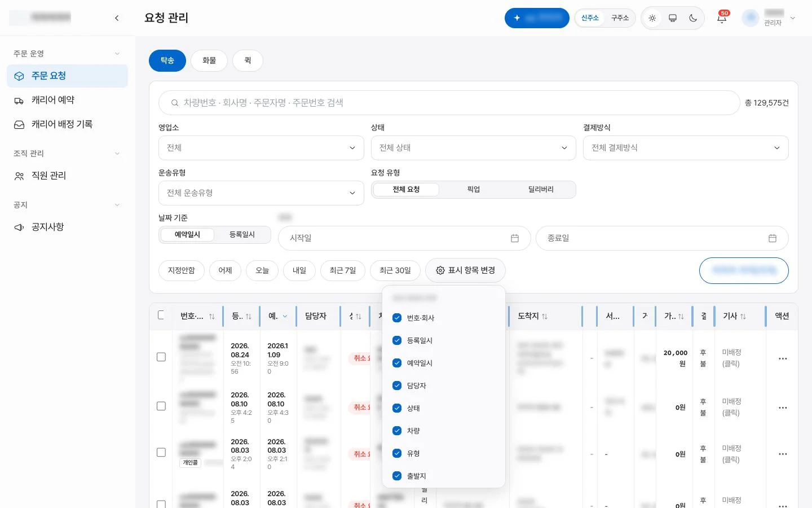The width and height of the screenshot is (812, 508).
Task: Collapse the sidebar with the chevron icon
Action: [117, 18]
